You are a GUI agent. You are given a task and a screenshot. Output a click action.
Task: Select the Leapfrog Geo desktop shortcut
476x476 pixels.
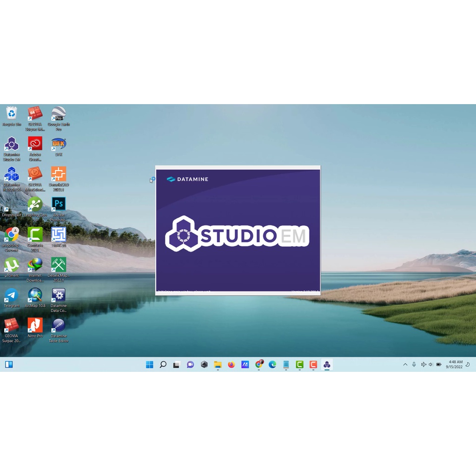[35, 209]
